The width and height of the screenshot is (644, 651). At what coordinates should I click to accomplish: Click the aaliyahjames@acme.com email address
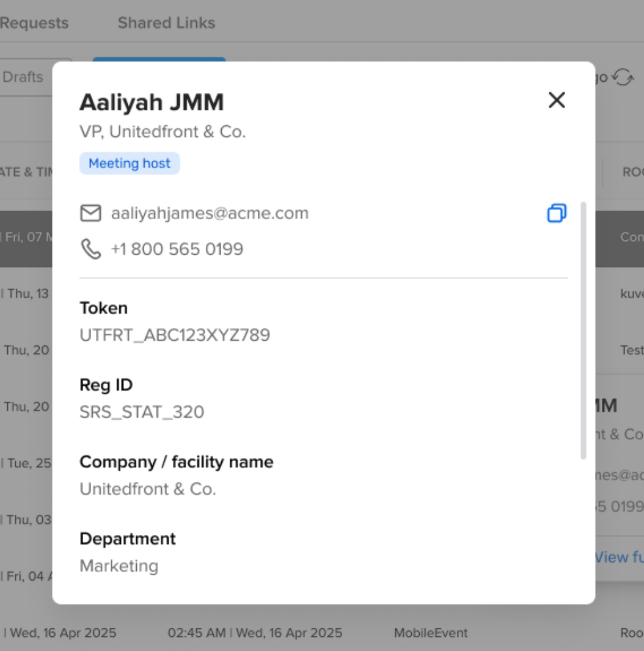pos(210,213)
